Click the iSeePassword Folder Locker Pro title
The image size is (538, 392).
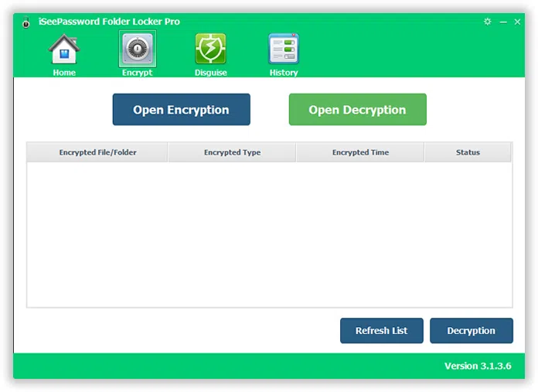(109, 22)
